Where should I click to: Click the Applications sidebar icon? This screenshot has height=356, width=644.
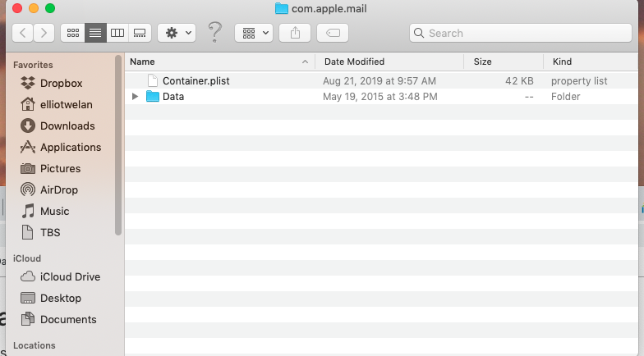click(28, 147)
